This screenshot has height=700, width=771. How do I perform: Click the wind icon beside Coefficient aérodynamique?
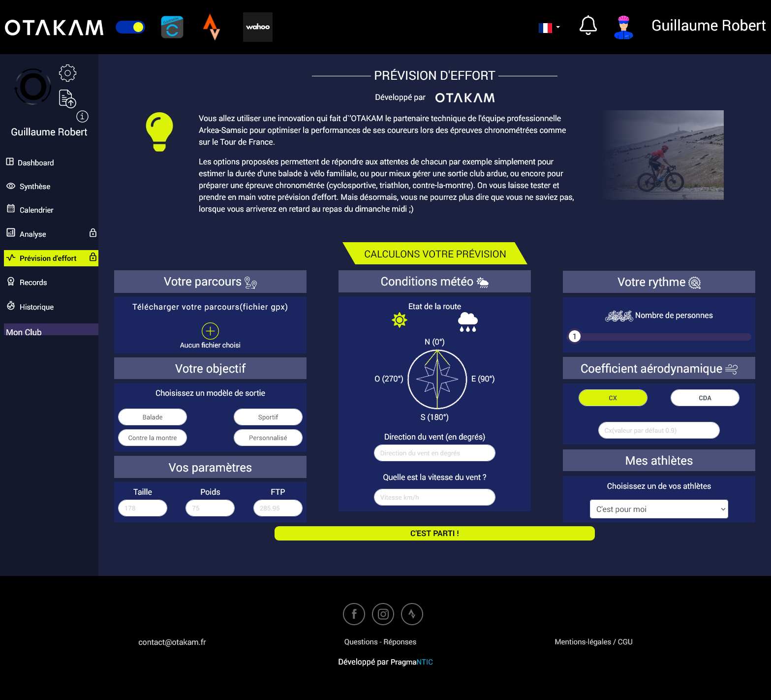point(732,369)
